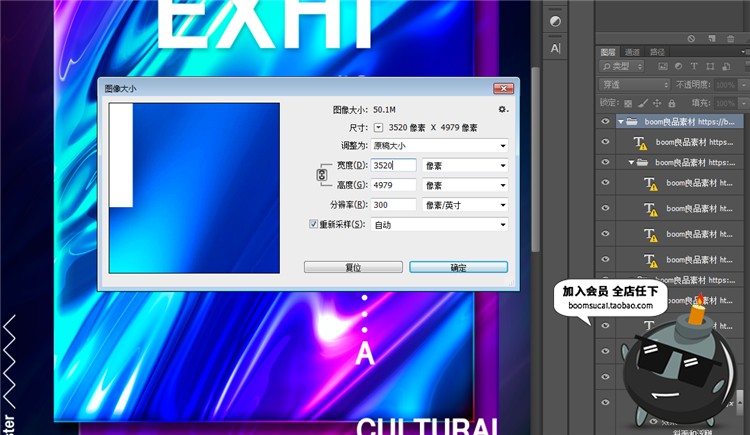Click the cancel-symbol icon above the Layers panel
750x435 pixels.
(x=691, y=39)
